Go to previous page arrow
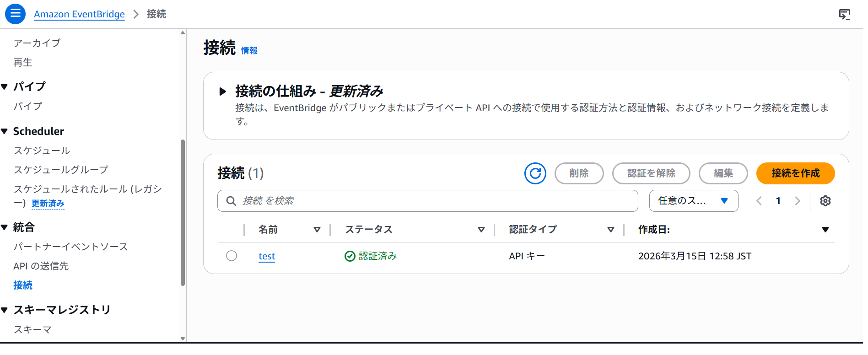Image resolution: width=868 pixels, height=355 pixels. click(759, 201)
